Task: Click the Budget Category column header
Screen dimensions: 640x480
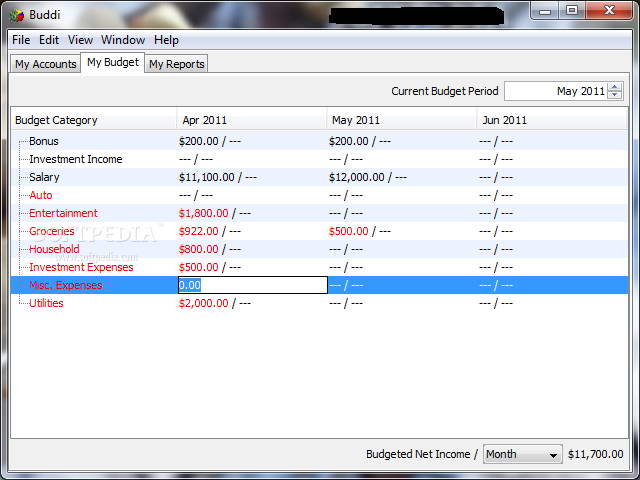Action: (x=93, y=120)
